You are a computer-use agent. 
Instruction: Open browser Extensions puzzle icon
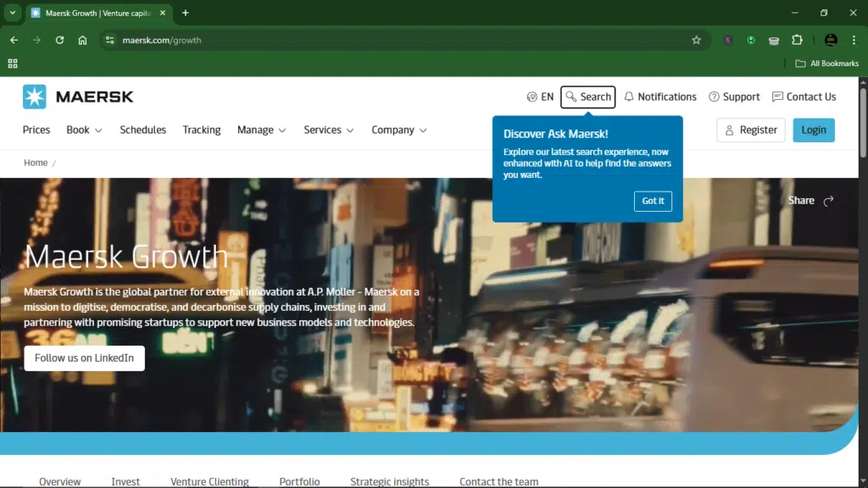(x=797, y=40)
